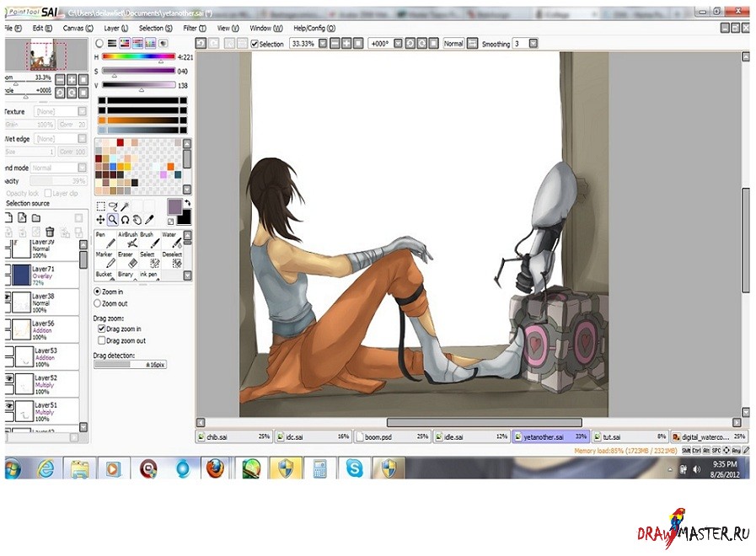Activate the move tool
This screenshot has height=556, width=756.
[100, 220]
